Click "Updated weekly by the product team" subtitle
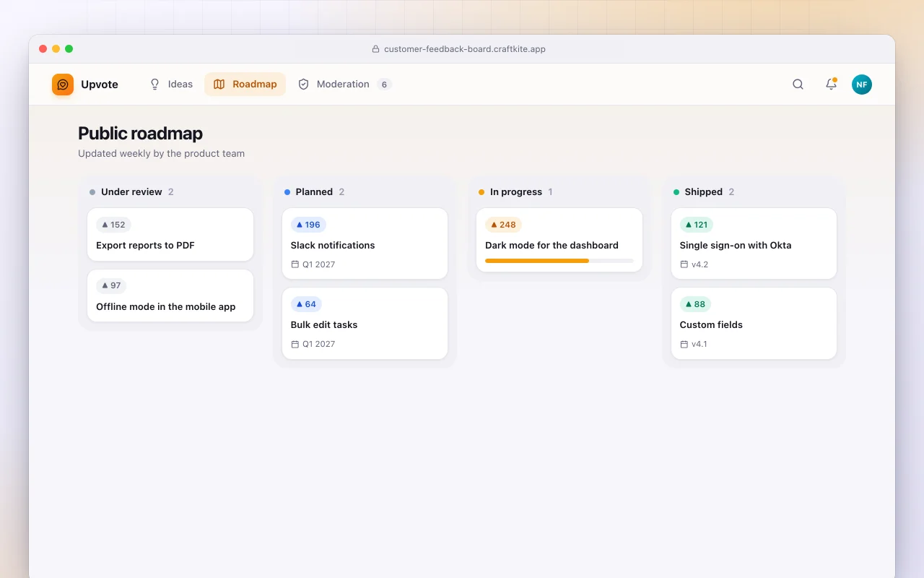This screenshot has width=924, height=578. tap(161, 154)
